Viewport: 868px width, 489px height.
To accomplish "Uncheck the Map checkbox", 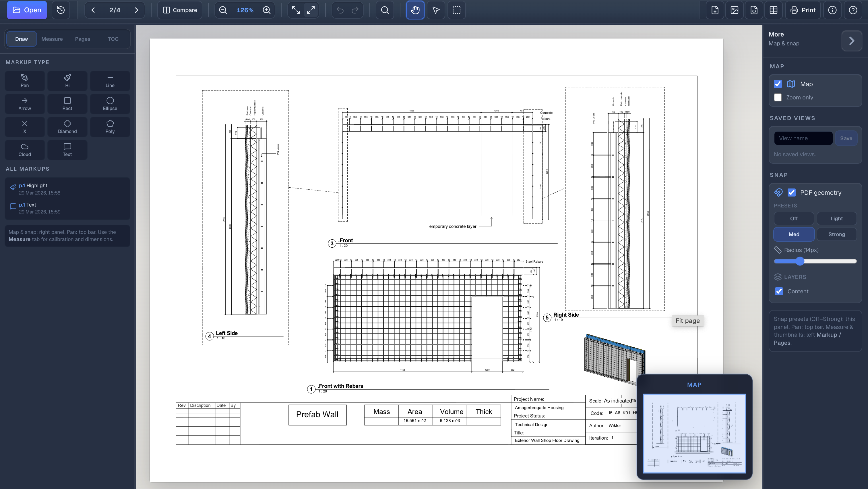I will (778, 84).
